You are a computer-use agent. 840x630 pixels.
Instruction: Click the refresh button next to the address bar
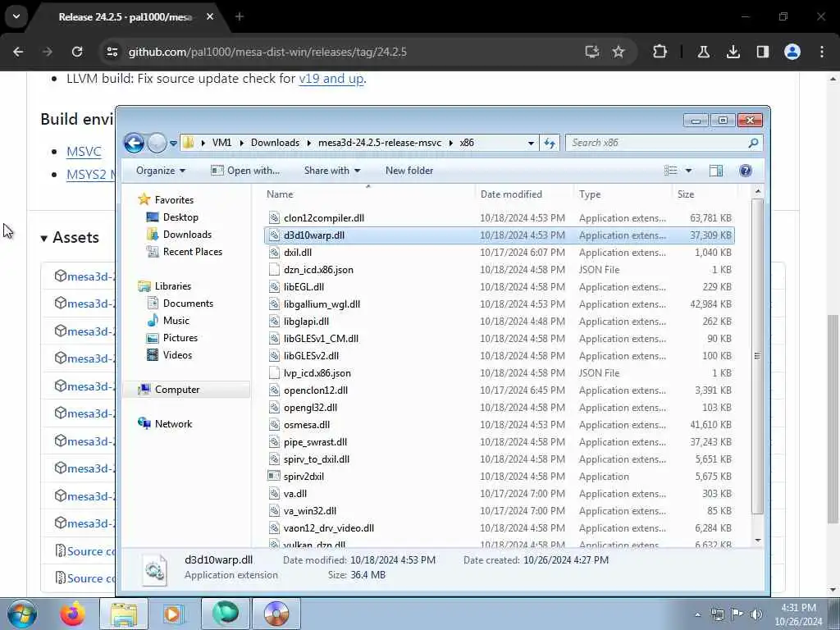550,143
